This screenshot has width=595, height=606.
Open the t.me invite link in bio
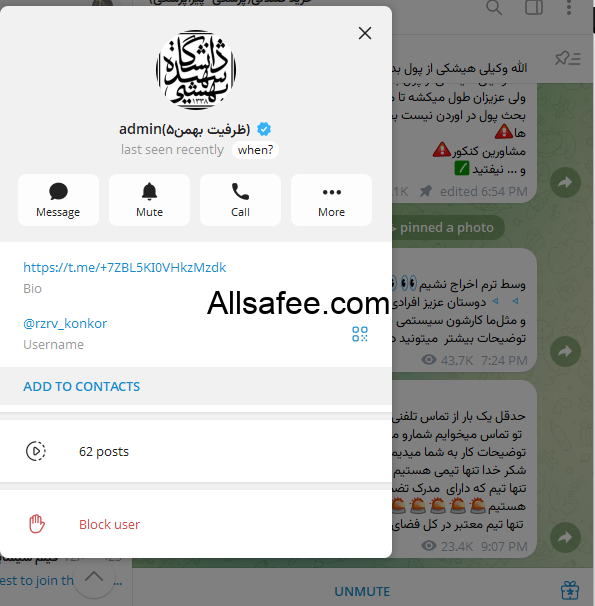[x=124, y=267]
